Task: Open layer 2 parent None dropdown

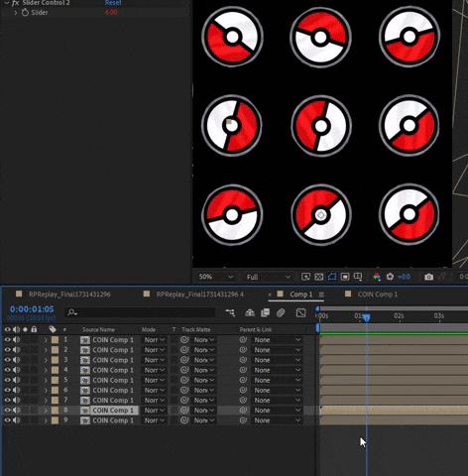Action: [x=277, y=350]
